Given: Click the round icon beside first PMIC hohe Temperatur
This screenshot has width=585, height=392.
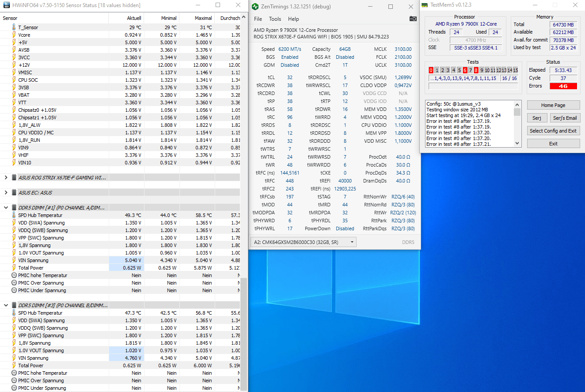Looking at the screenshot, I should click(14, 275).
